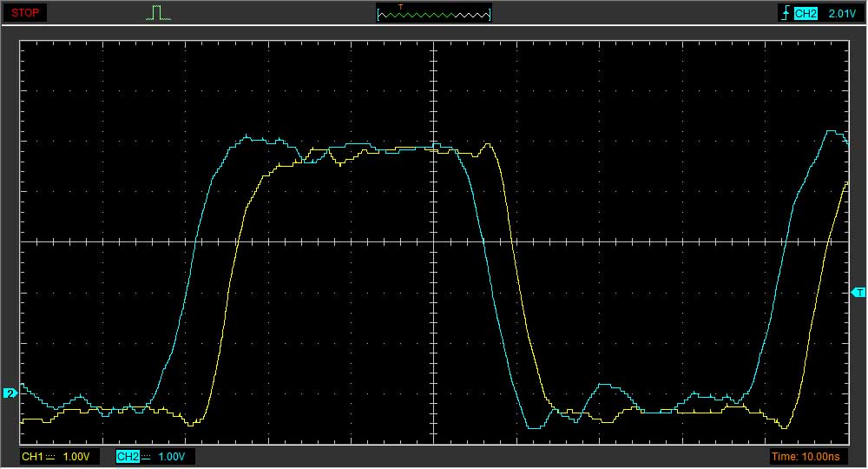
Task: Click the CH2 DC coupling symbol
Action: [x=146, y=456]
